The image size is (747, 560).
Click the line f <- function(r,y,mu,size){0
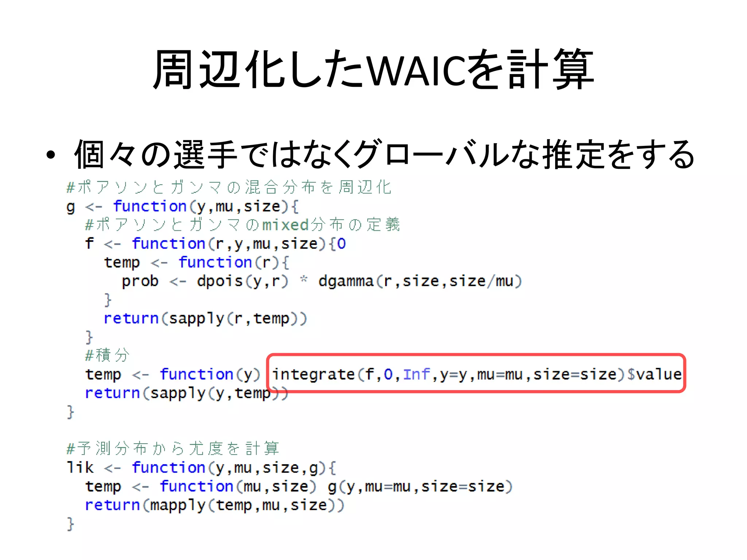[216, 244]
